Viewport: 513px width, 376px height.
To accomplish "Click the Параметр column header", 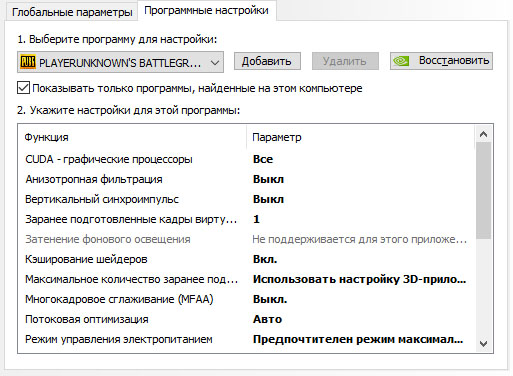I will point(360,137).
